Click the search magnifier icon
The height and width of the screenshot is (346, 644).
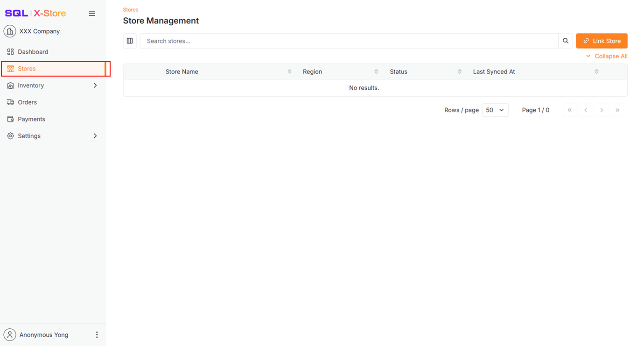click(565, 41)
